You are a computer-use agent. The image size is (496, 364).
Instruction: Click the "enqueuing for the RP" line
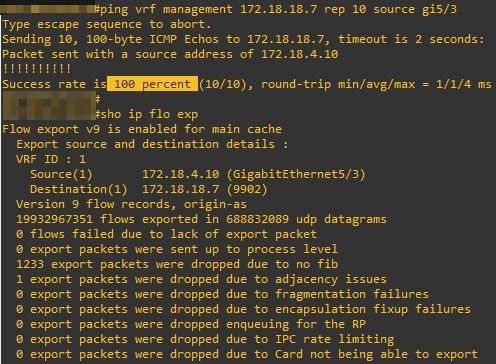(191, 324)
